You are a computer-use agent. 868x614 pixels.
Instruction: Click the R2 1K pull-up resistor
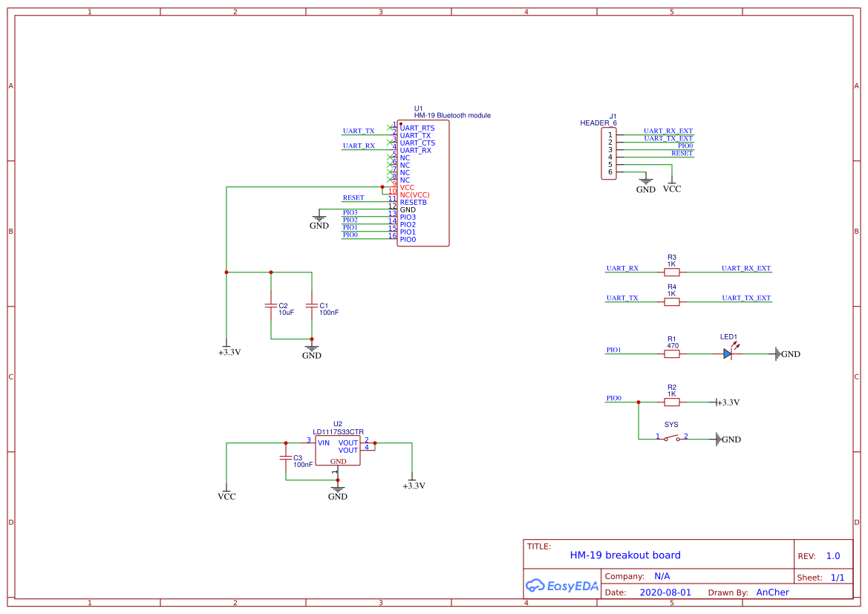pos(671,402)
